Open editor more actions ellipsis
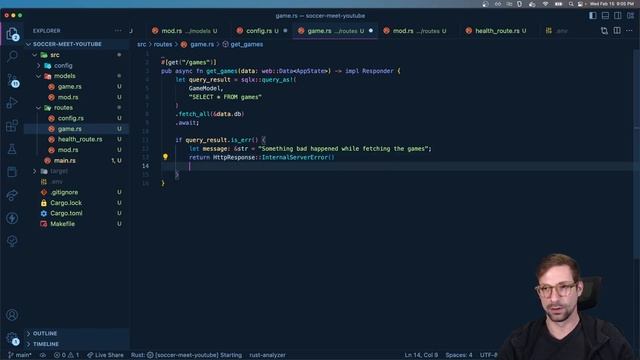This screenshot has width=640, height=360. click(x=629, y=31)
